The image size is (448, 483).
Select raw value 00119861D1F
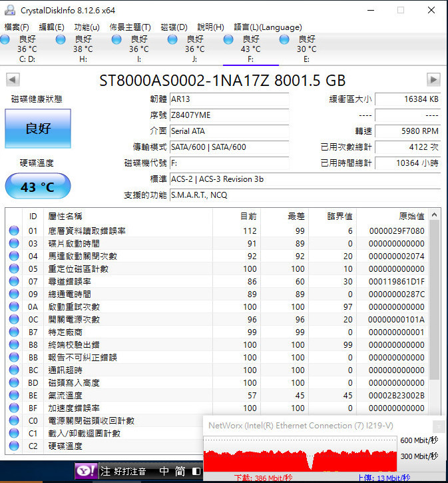(397, 282)
